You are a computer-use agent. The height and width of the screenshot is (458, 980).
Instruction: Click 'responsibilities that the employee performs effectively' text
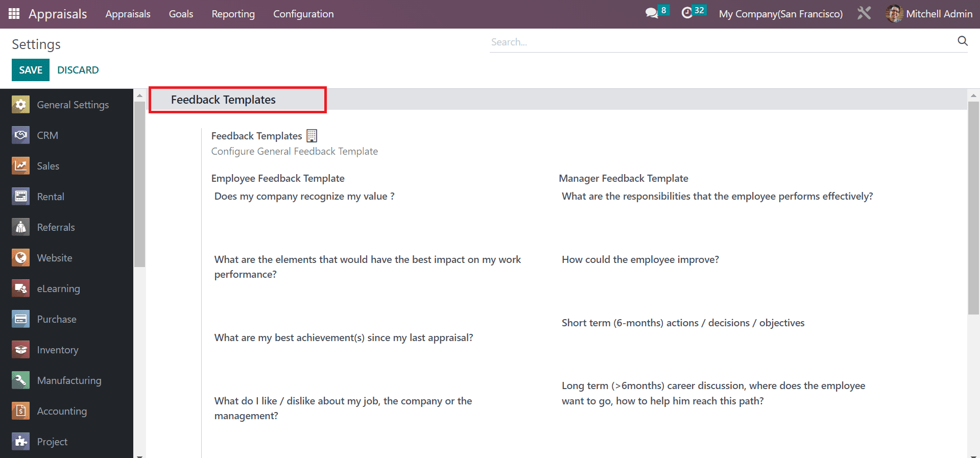point(718,196)
